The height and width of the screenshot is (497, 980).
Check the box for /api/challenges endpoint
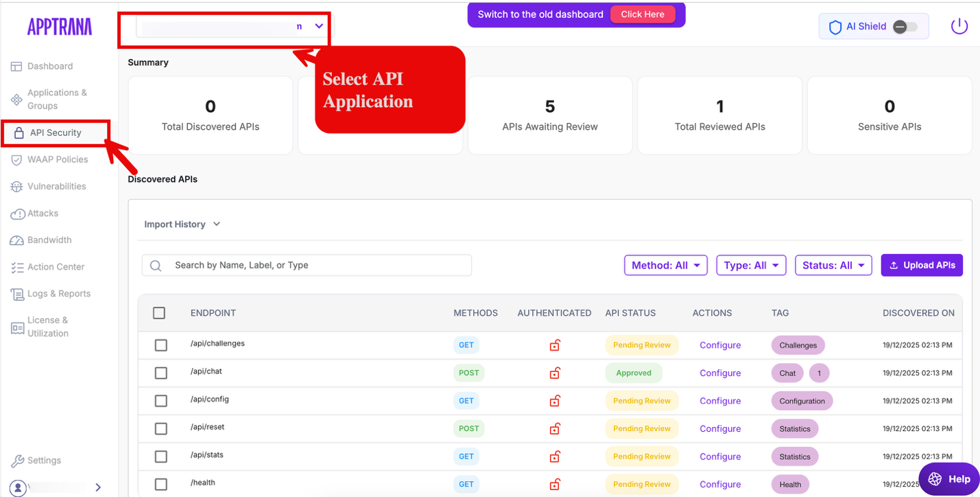tap(160, 345)
